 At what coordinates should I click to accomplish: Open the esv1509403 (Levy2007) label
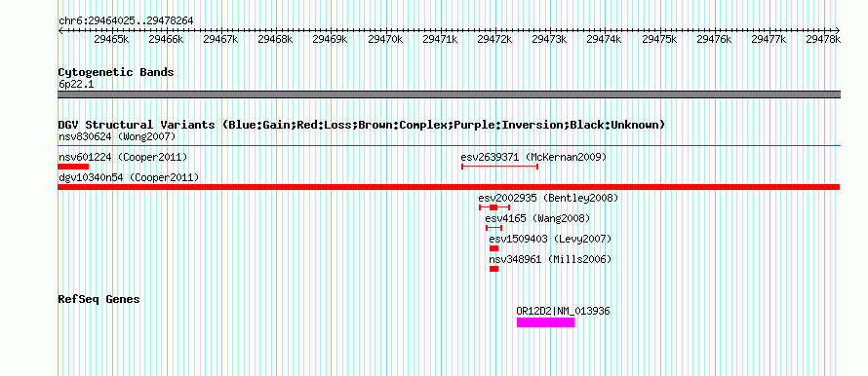[x=550, y=239]
